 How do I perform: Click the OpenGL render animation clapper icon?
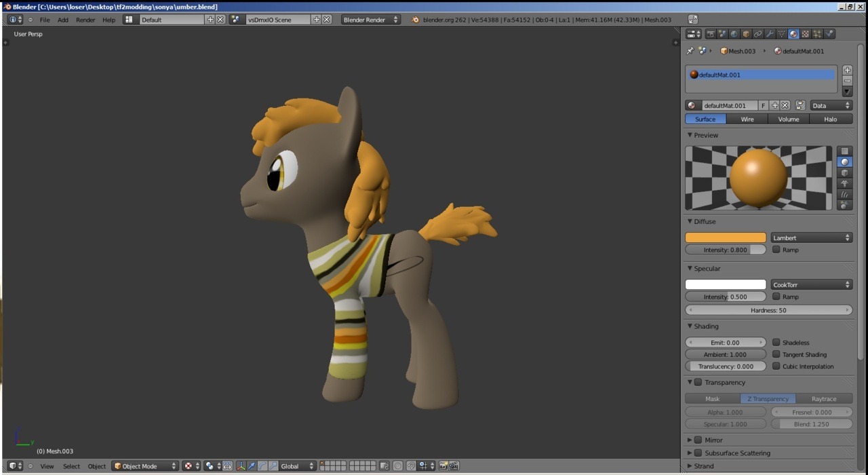click(x=454, y=466)
